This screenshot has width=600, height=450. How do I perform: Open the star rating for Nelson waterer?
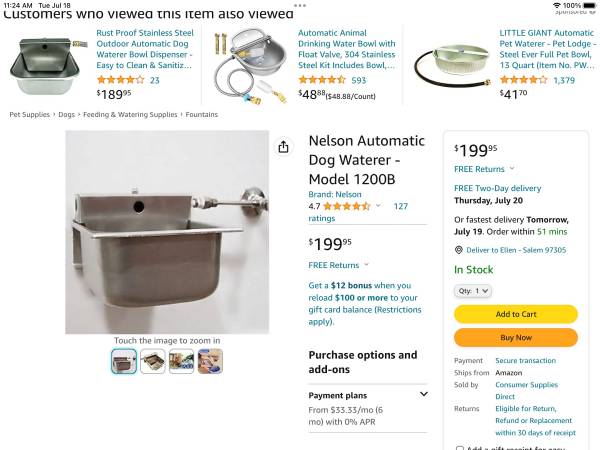(347, 206)
